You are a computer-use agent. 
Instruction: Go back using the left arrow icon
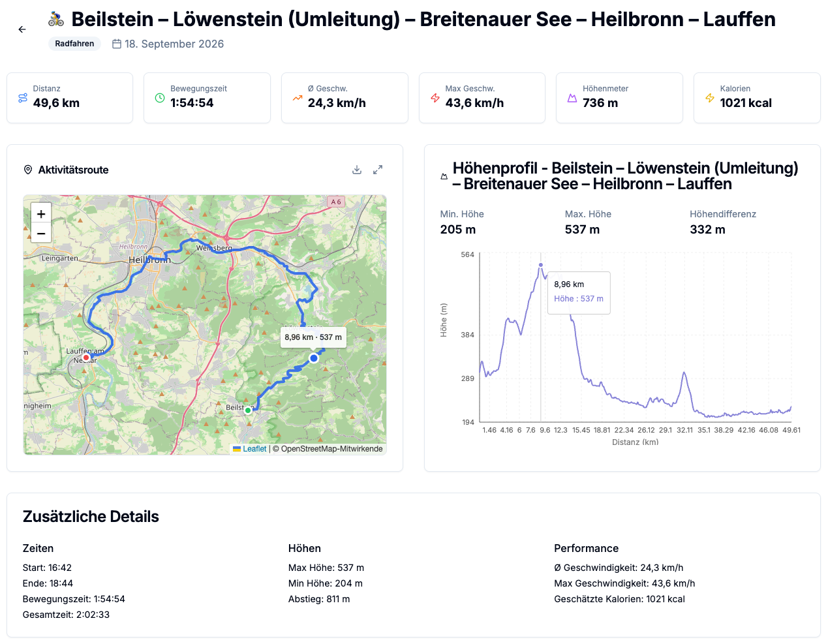22,29
